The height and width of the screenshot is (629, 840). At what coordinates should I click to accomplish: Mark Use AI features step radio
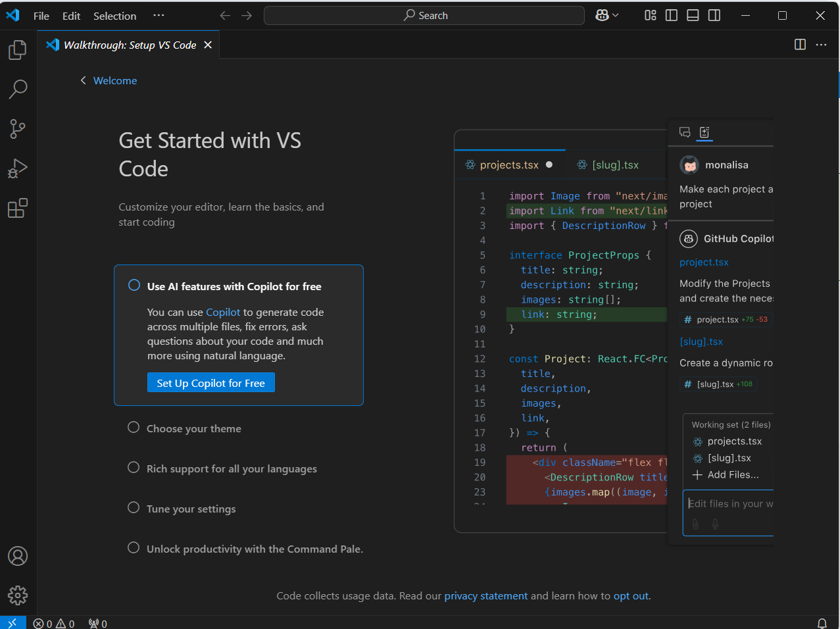click(134, 286)
